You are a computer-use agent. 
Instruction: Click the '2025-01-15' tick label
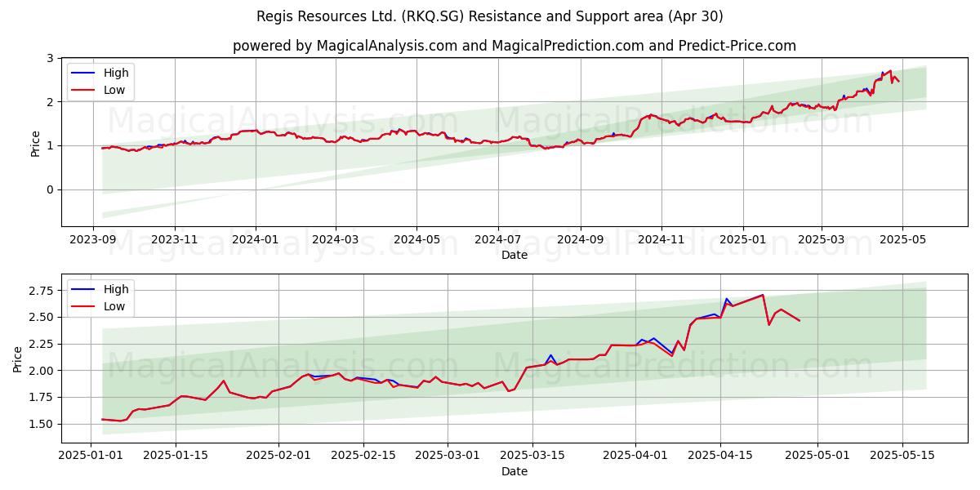175,456
